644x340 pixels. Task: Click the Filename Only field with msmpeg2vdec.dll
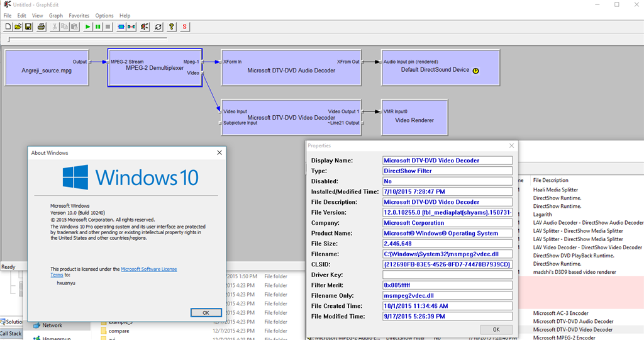pos(447,295)
